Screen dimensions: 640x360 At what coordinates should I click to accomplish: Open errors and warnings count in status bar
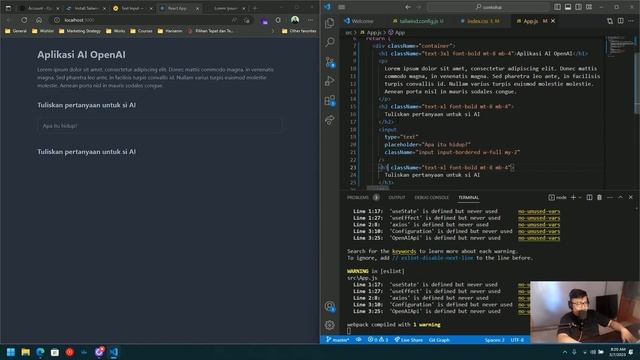(x=378, y=340)
